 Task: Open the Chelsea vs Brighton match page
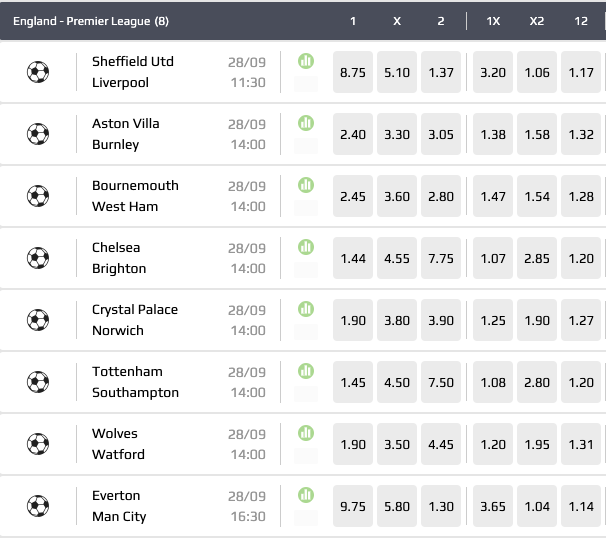(120, 258)
